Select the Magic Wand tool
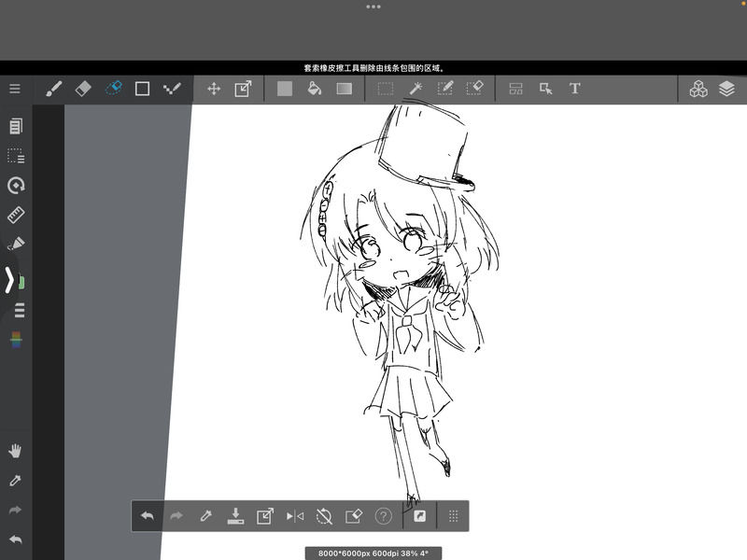 [416, 88]
